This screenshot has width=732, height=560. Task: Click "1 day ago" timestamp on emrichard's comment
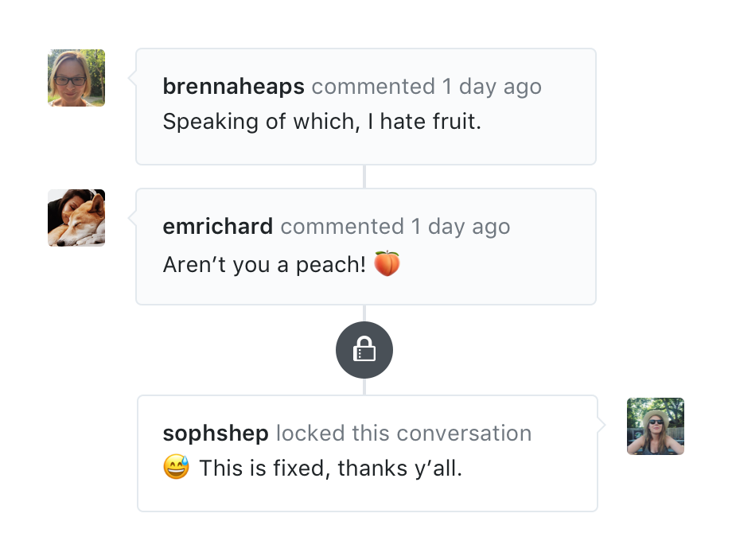461,227
